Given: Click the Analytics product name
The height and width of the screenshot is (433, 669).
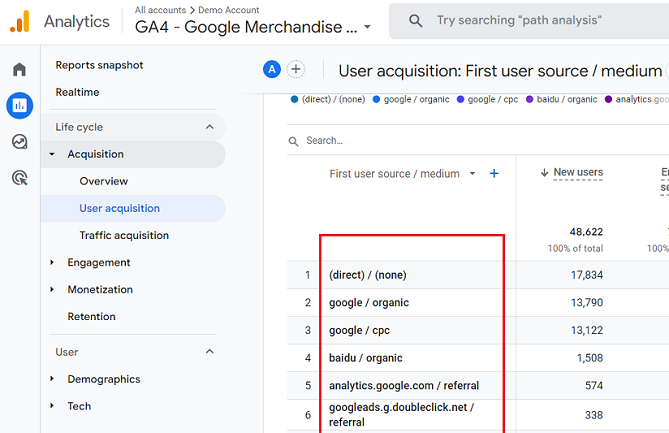Looking at the screenshot, I should [77, 22].
